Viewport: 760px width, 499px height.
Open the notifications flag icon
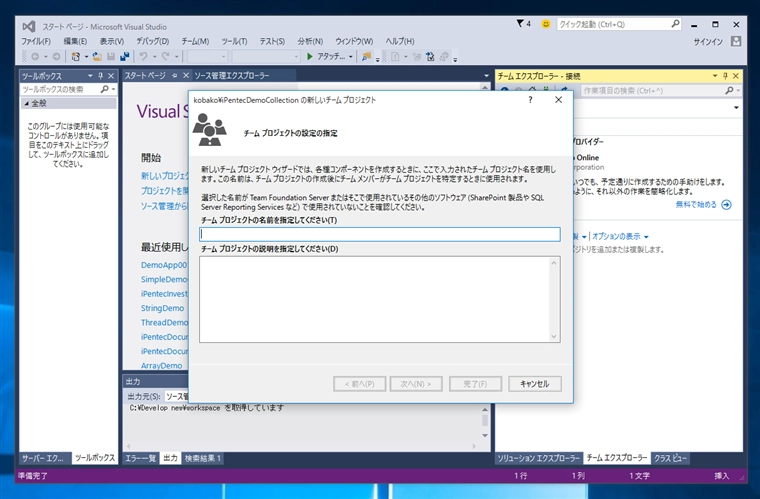pos(520,23)
